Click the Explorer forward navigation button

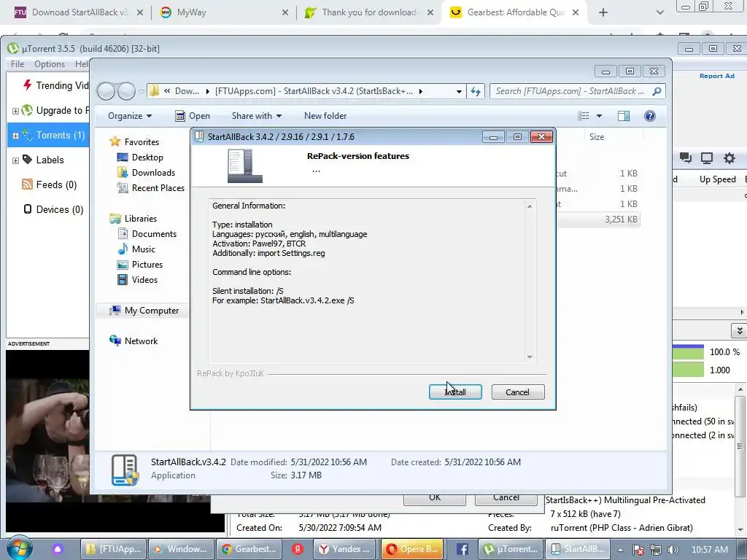[x=126, y=91]
